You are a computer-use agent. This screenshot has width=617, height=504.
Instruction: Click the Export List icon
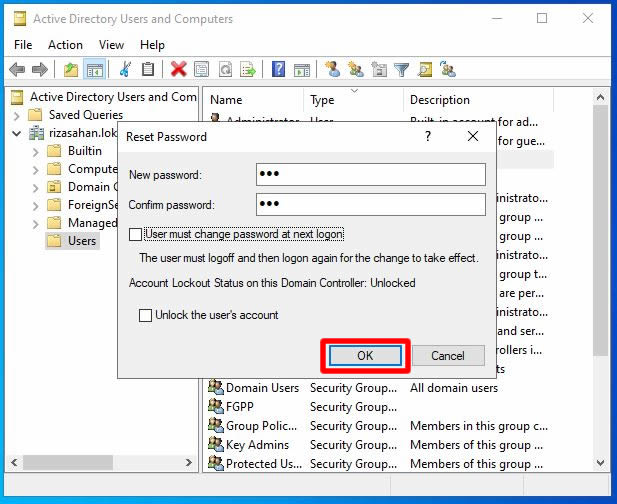(x=248, y=70)
